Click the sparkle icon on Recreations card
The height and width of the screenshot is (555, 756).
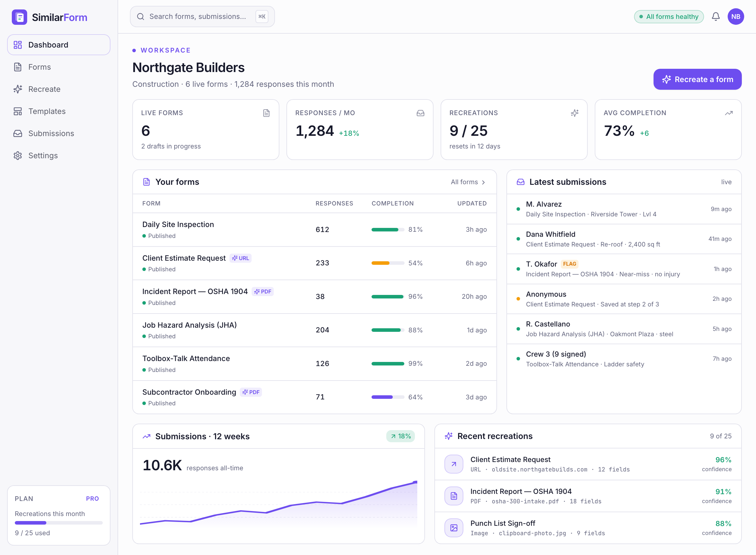575,113
